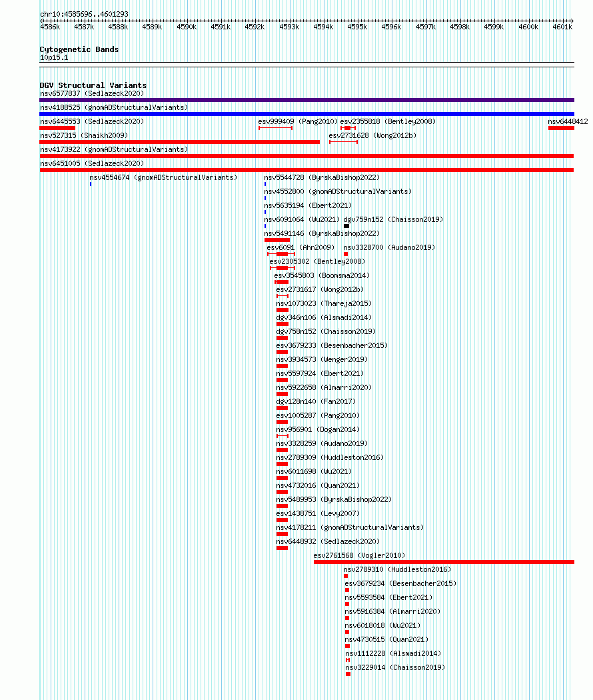Click nsv5922658 (Almarri2020) label
The width and height of the screenshot is (593, 700).
click(x=324, y=387)
